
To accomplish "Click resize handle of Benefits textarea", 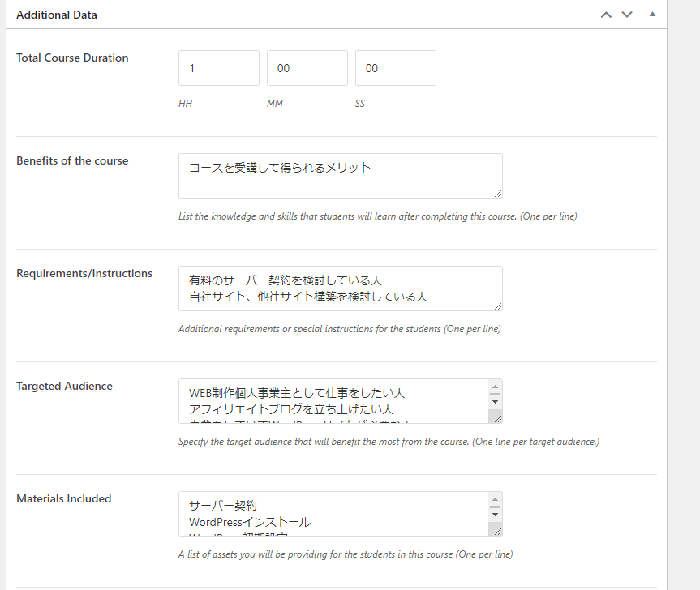I will coord(497,193).
